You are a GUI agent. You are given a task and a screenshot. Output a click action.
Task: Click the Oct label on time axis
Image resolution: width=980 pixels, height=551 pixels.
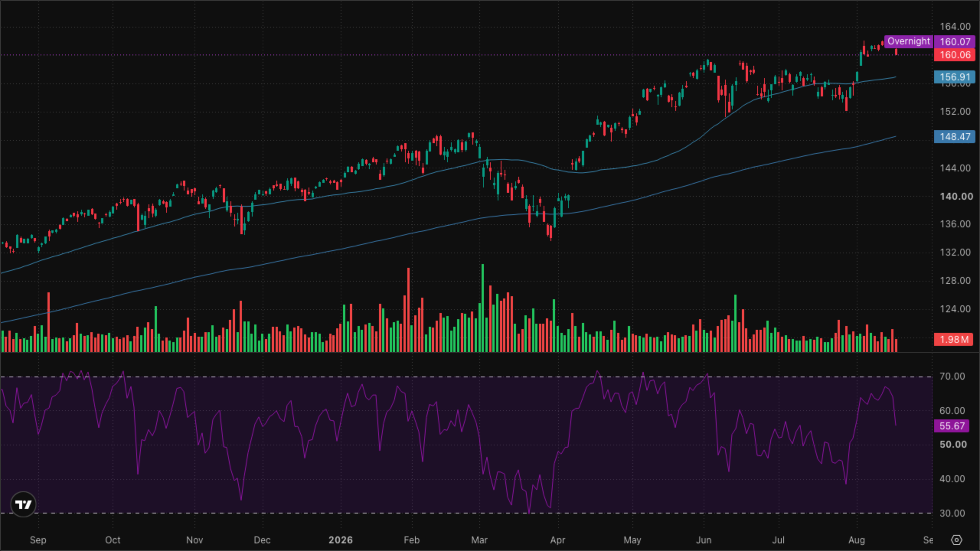pos(113,540)
